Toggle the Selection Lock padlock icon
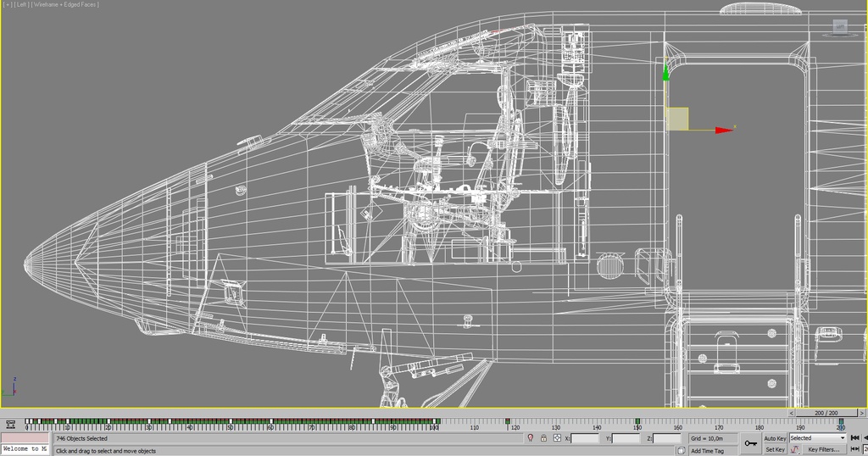 point(543,438)
